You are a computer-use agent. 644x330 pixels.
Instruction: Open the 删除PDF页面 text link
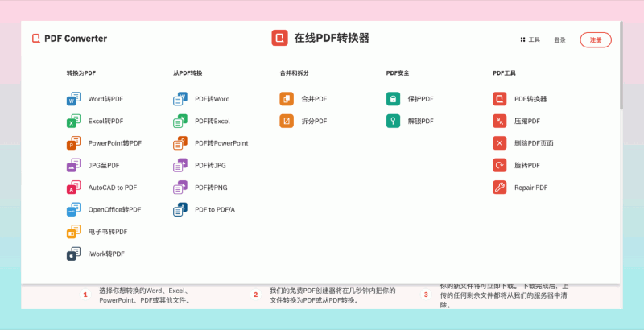(534, 143)
